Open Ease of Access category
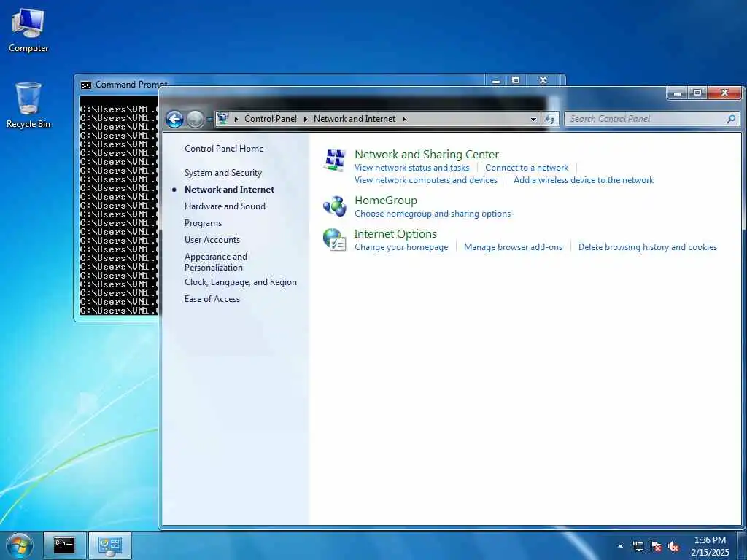The height and width of the screenshot is (560, 747). pos(212,299)
